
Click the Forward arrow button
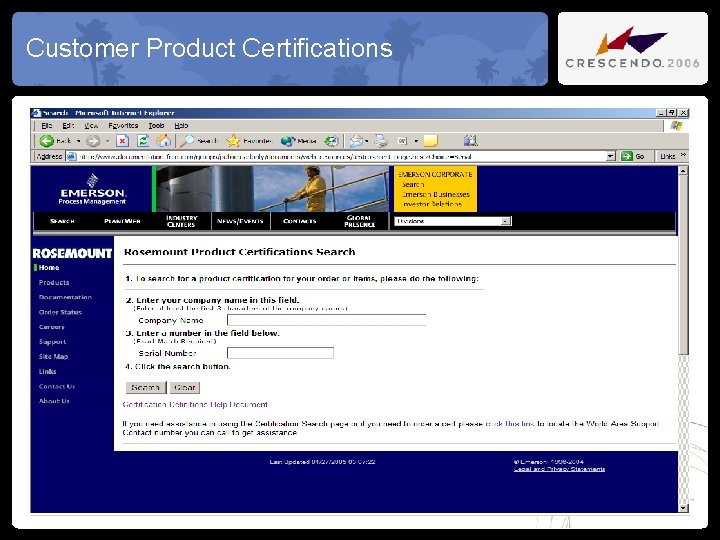[x=93, y=141]
